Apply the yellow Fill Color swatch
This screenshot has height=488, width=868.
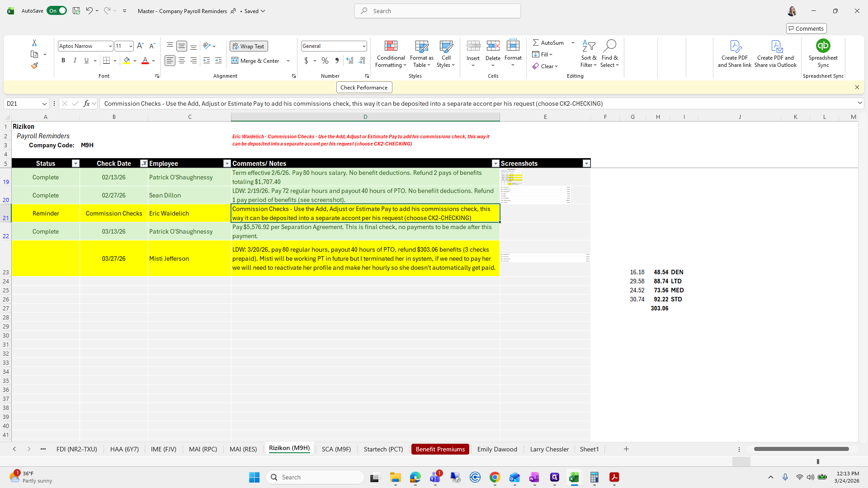click(x=127, y=61)
